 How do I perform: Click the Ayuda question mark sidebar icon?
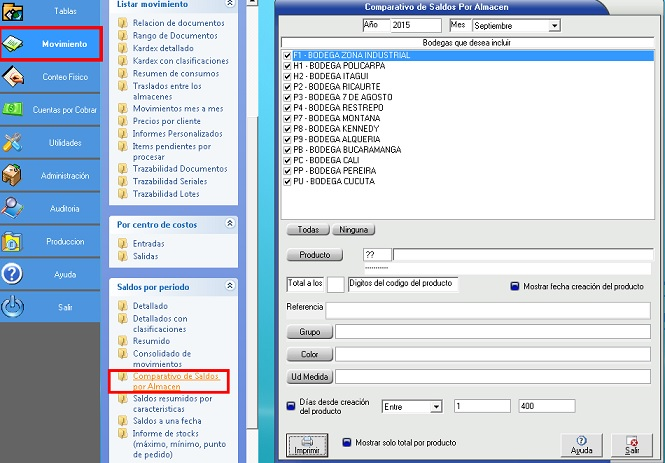click(13, 274)
